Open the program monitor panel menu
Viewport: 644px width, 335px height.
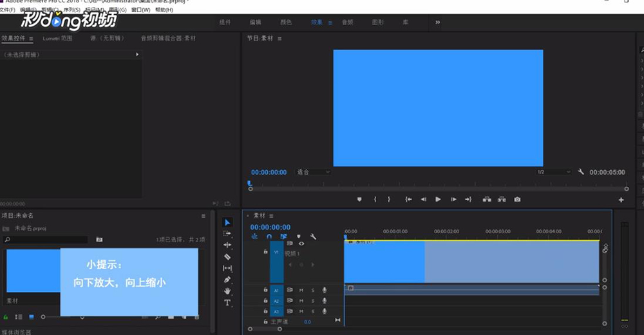[x=279, y=38]
